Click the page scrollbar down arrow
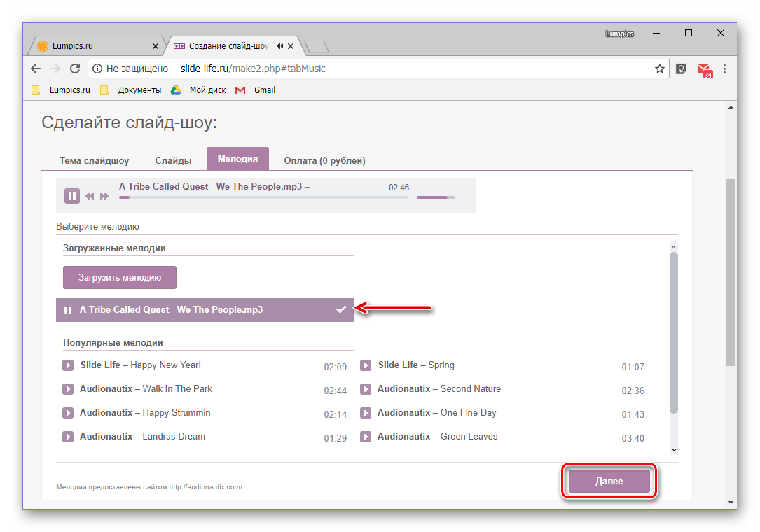The height and width of the screenshot is (532, 760). point(731,503)
